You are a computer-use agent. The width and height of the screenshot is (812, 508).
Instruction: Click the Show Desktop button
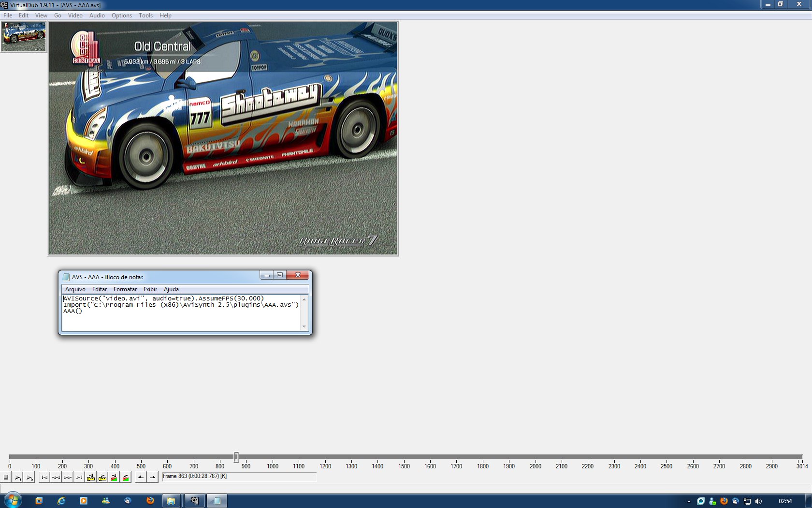pyautogui.click(x=809, y=501)
